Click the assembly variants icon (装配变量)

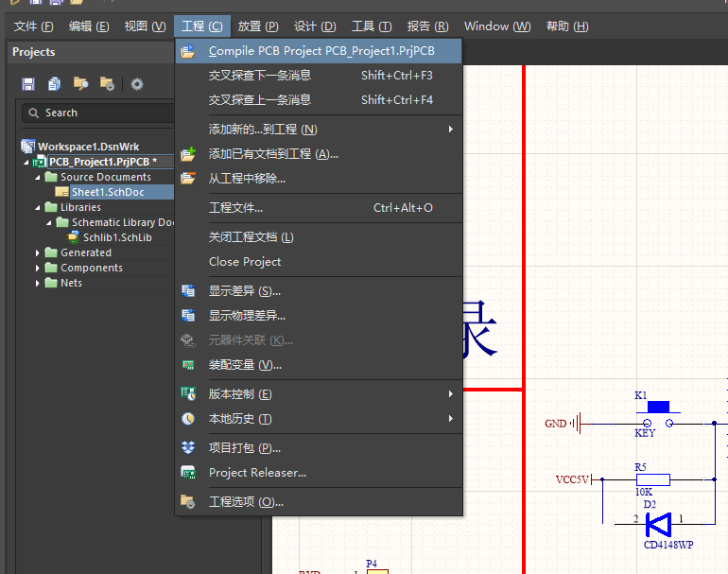[x=187, y=365]
